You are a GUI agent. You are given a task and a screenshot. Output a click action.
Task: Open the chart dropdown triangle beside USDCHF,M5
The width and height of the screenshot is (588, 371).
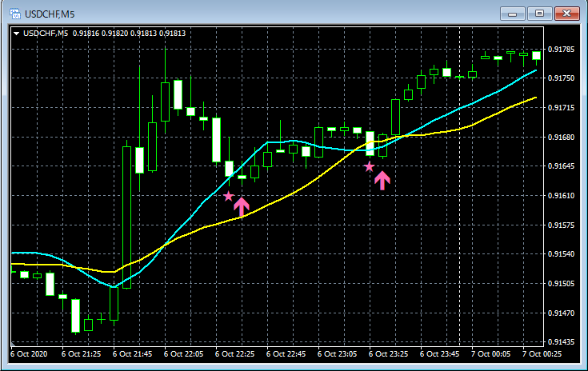coord(16,34)
